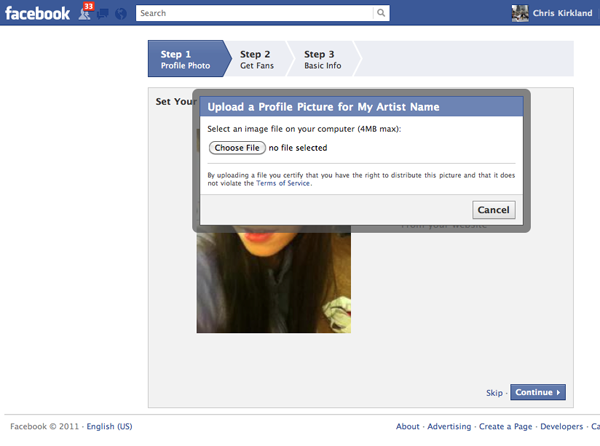Screen dimensions: 600x446
Task: Click the Cancel button in upload dialog
Action: (x=494, y=210)
